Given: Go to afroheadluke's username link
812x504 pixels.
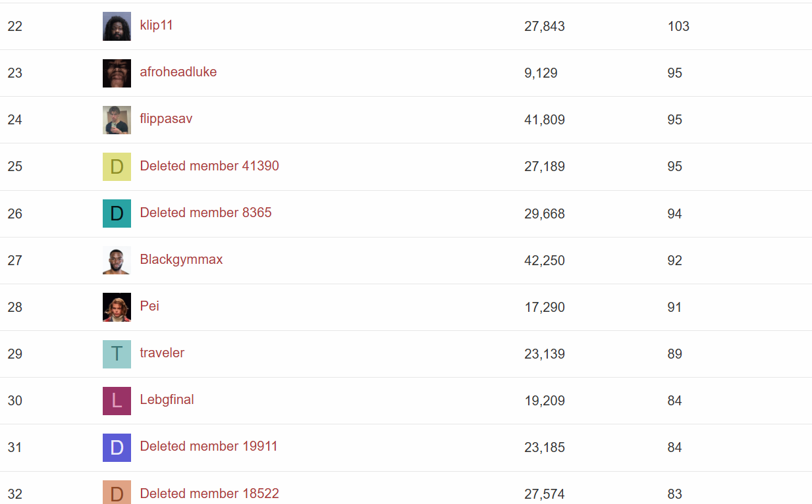Looking at the screenshot, I should pos(178,72).
